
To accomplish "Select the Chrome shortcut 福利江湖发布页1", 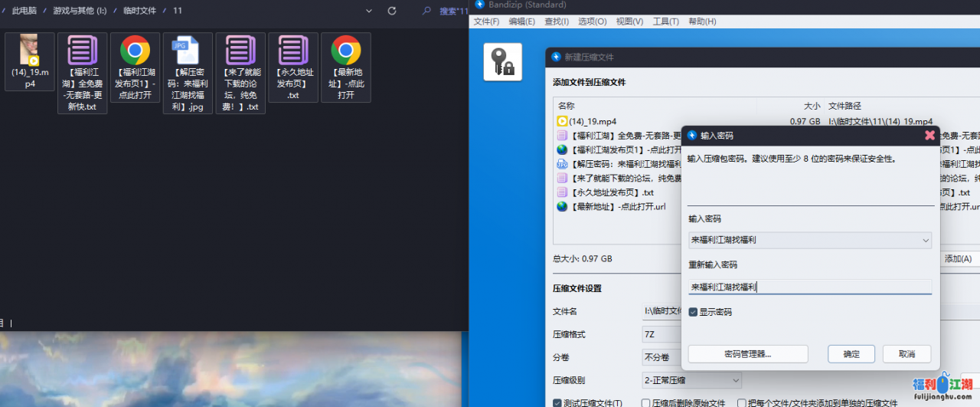I will point(135,51).
